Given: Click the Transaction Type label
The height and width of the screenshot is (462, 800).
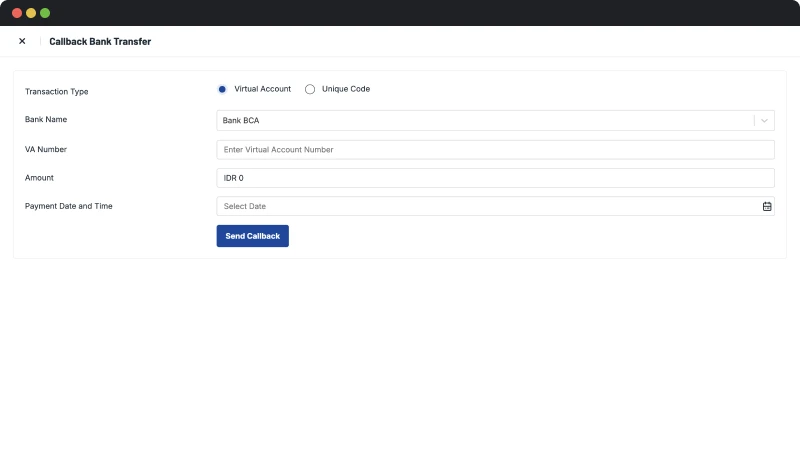Looking at the screenshot, I should [x=57, y=92].
